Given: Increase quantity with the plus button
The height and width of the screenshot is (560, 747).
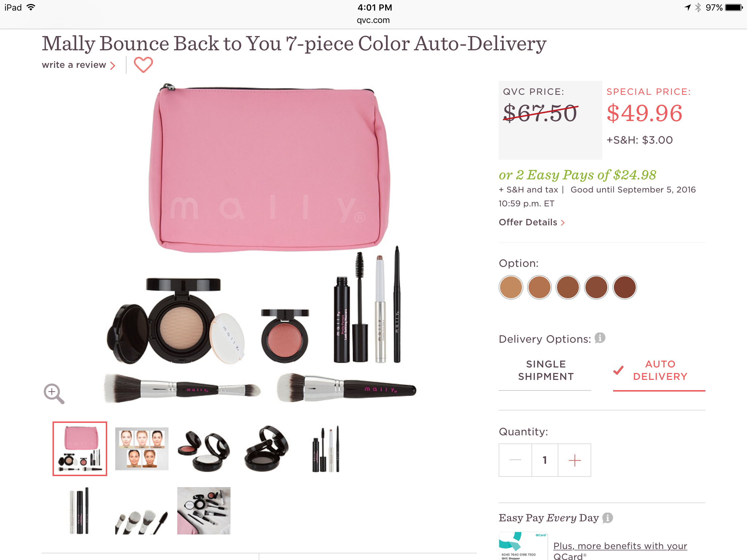Looking at the screenshot, I should click(x=574, y=460).
